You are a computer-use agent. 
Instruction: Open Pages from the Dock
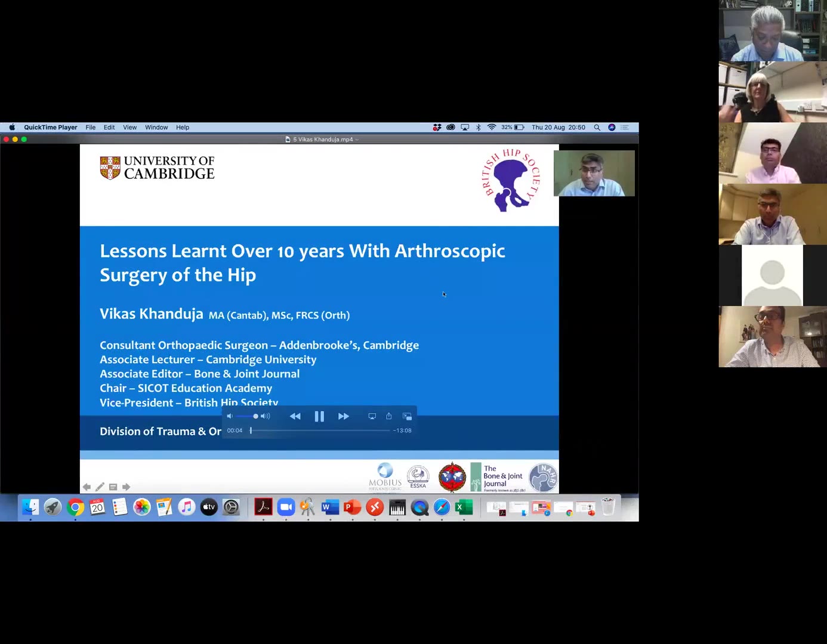[x=164, y=507]
